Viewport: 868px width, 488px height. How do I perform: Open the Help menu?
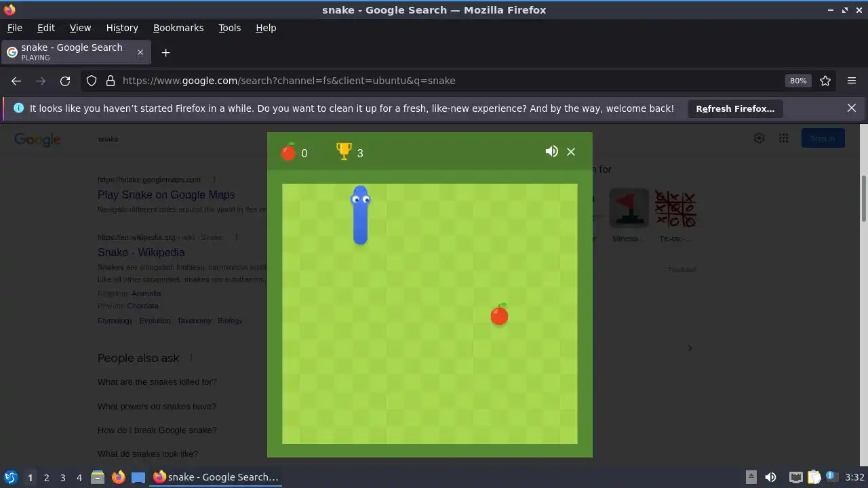tap(266, 28)
